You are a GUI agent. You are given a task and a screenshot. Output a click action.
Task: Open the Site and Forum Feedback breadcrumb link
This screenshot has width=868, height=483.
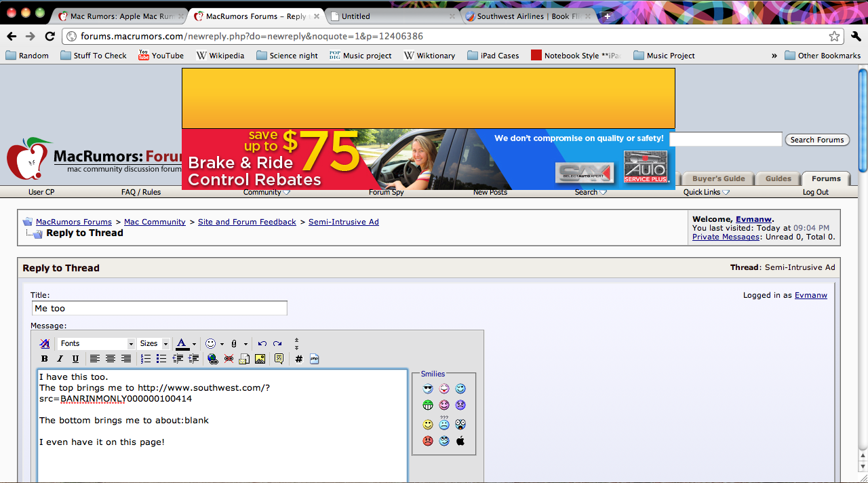click(x=247, y=222)
